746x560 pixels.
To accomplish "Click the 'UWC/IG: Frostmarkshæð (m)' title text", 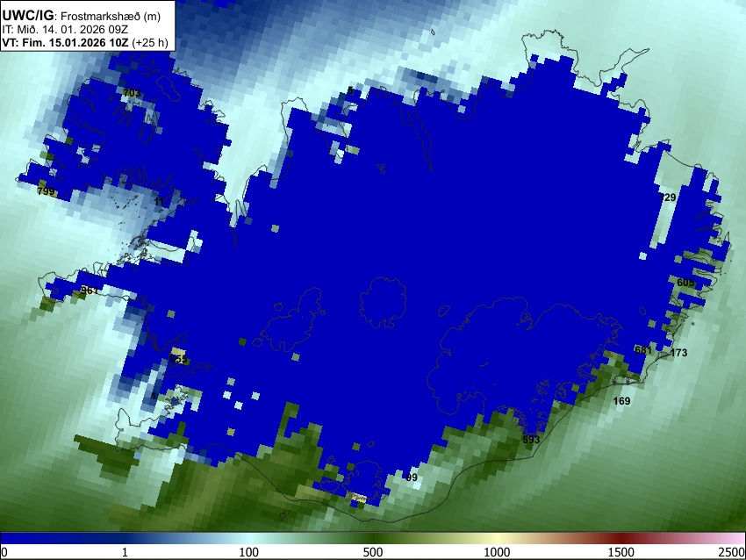I will [82, 16].
